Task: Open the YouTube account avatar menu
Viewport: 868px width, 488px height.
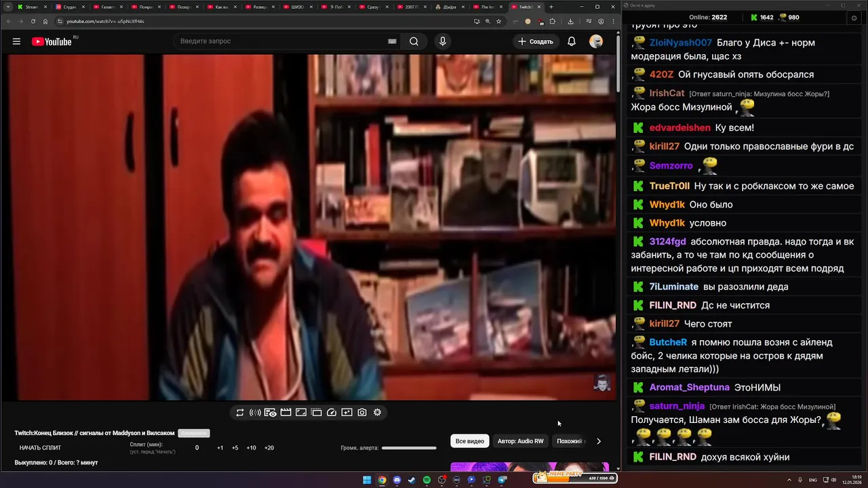Action: [596, 41]
